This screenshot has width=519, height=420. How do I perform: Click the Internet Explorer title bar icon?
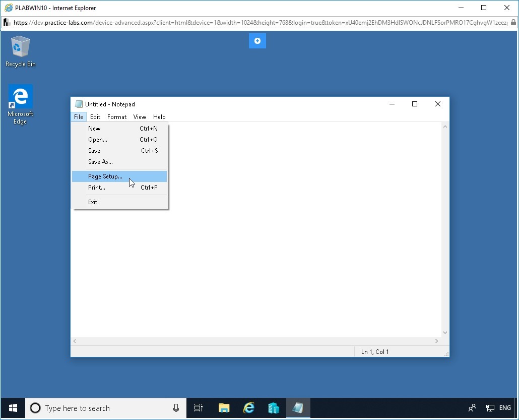(9, 8)
